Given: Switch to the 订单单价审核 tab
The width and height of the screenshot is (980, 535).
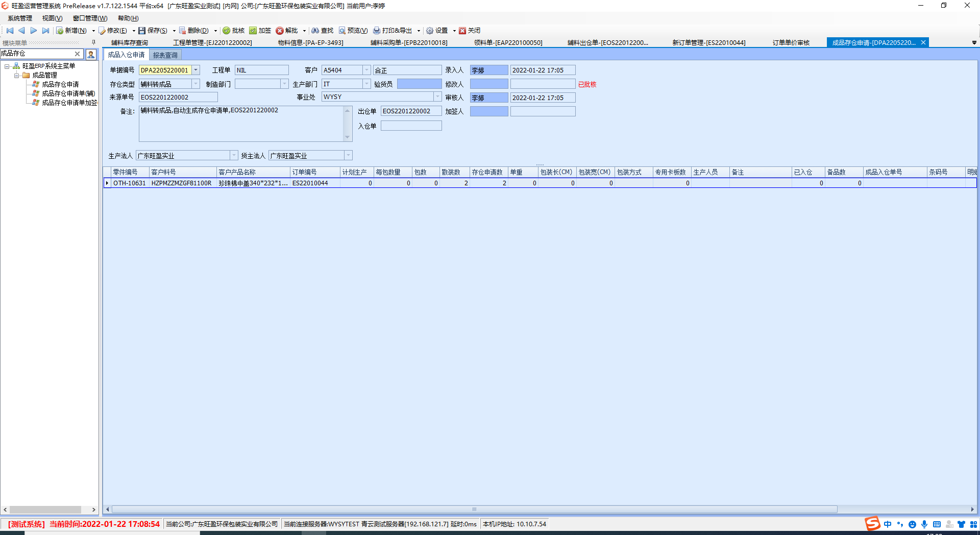Looking at the screenshot, I should click(x=791, y=43).
